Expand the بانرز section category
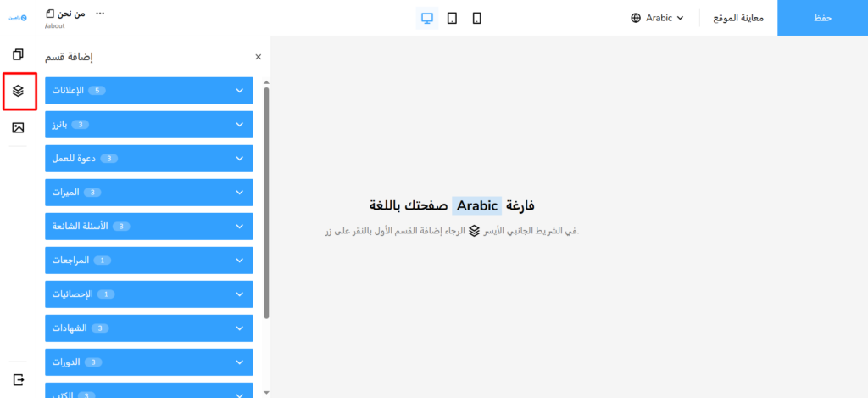Viewport: 868px width, 398px height. (x=149, y=125)
